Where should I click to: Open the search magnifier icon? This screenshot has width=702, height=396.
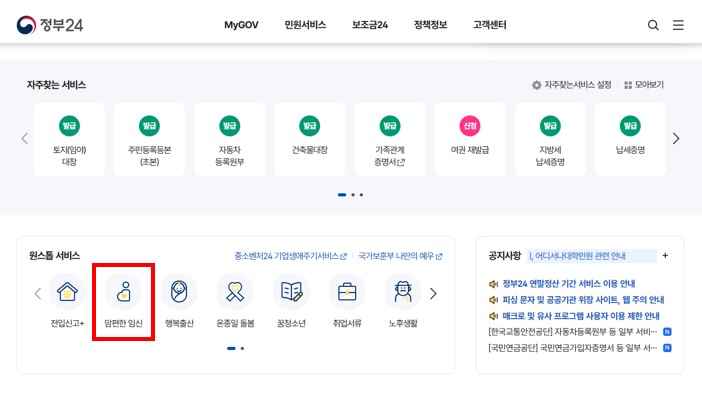653,25
